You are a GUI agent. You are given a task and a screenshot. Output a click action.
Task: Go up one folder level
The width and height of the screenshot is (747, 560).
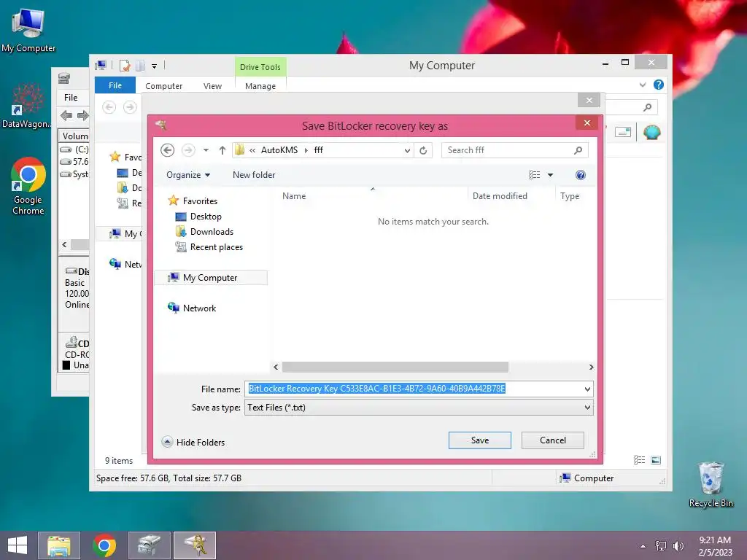[222, 150]
